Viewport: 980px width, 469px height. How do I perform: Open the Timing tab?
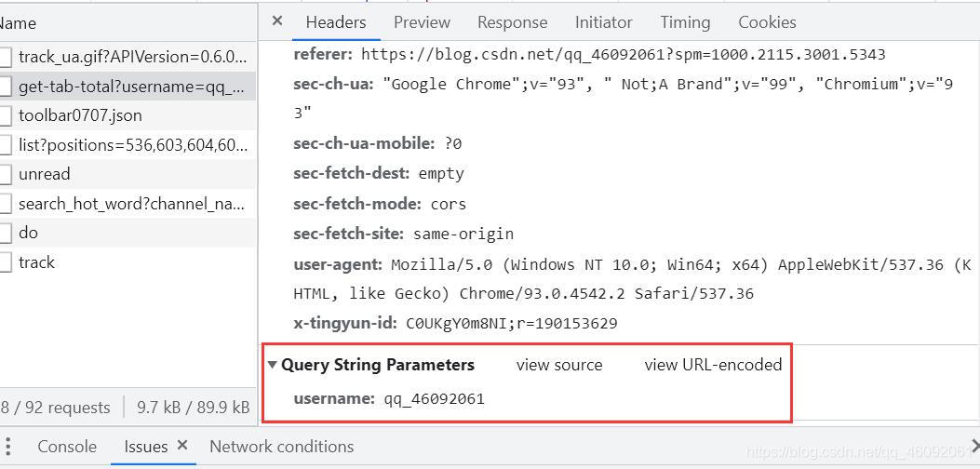pos(685,22)
